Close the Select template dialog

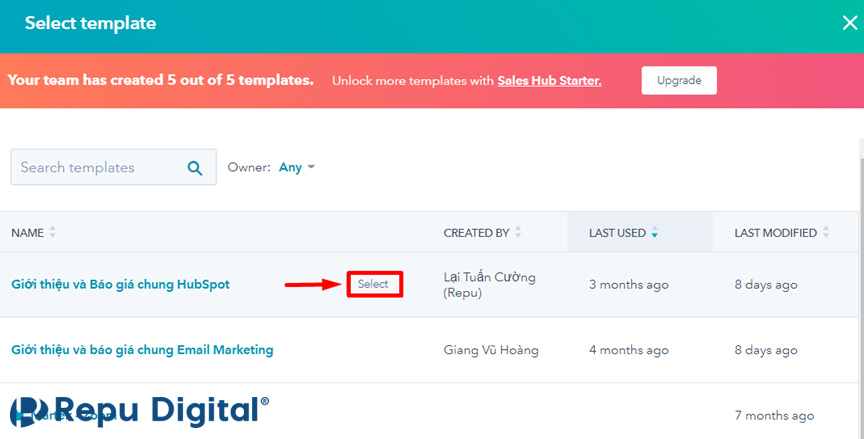[x=850, y=23]
